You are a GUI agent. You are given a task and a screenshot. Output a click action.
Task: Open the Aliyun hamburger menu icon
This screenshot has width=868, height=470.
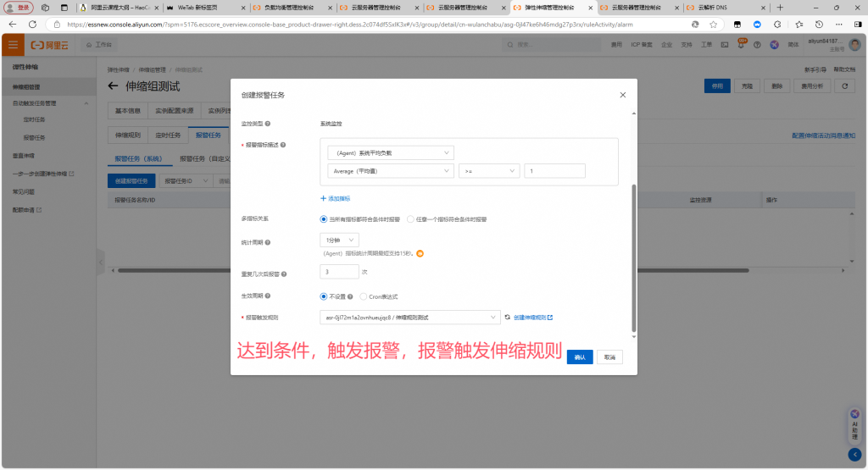13,44
